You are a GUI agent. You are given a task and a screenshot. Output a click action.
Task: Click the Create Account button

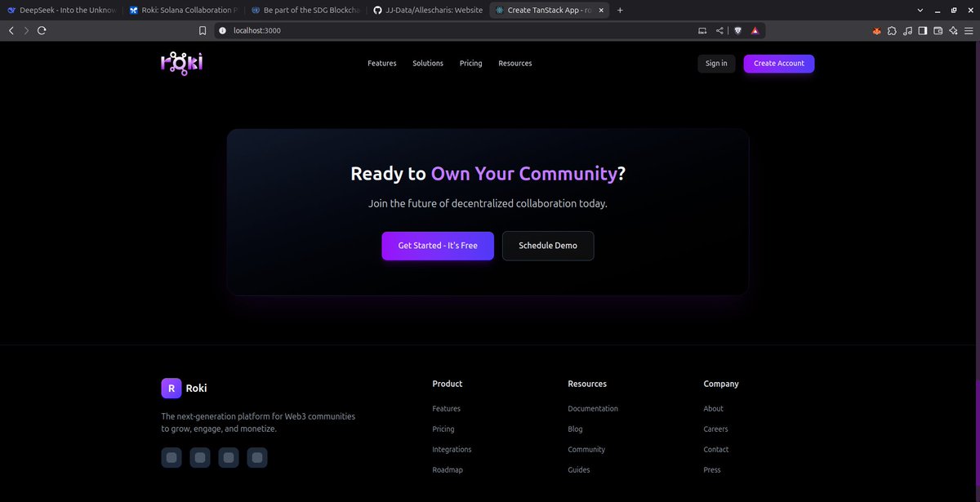coord(779,64)
